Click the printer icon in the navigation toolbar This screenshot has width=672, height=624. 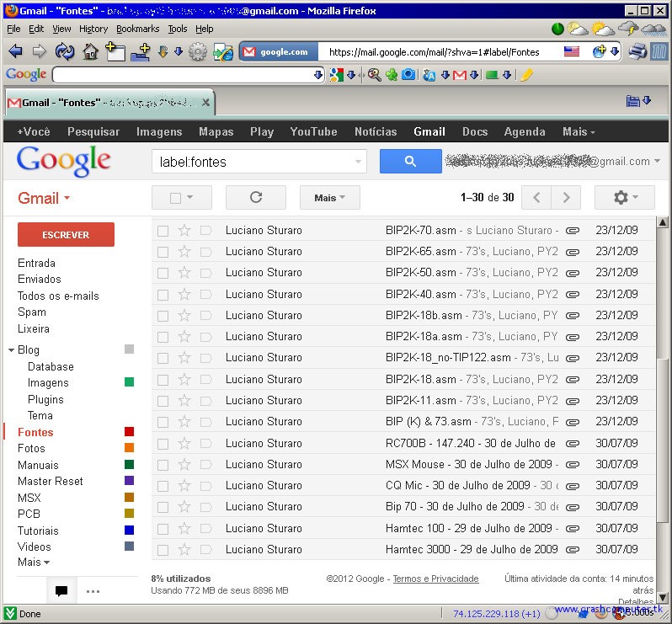coord(637,51)
